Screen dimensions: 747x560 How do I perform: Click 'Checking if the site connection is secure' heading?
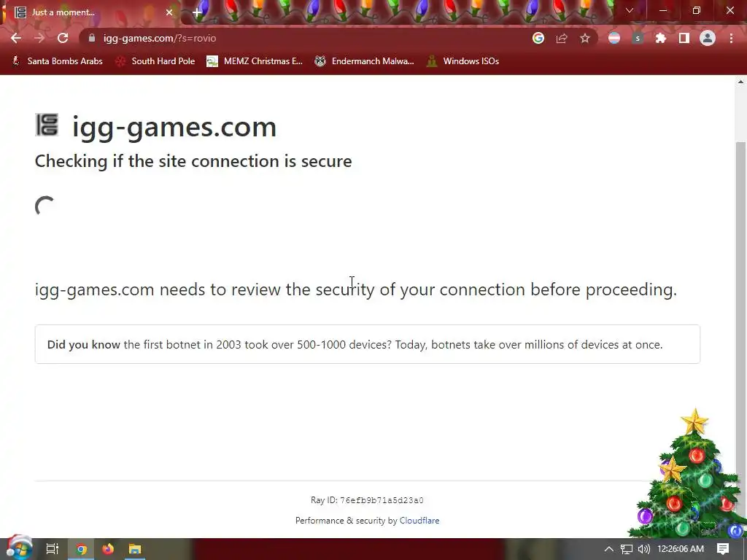click(x=193, y=161)
